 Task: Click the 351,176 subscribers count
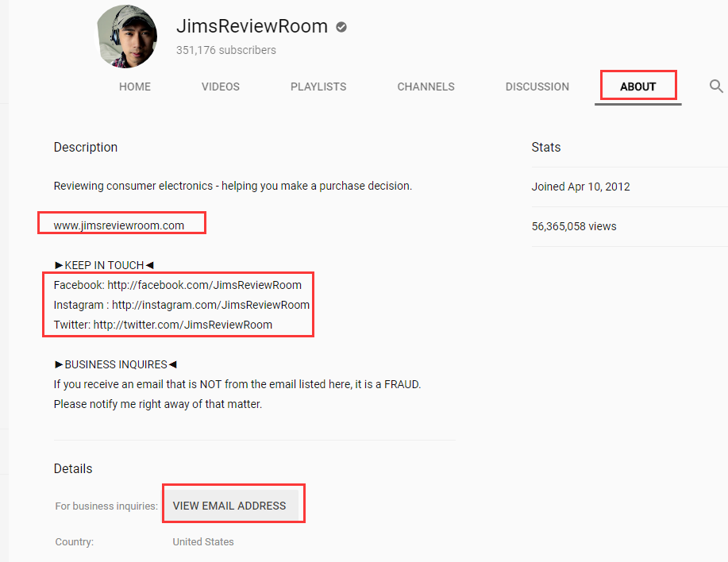pos(226,50)
